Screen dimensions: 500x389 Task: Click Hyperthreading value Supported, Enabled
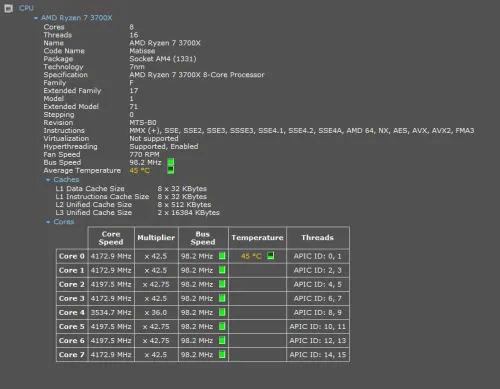(164, 147)
